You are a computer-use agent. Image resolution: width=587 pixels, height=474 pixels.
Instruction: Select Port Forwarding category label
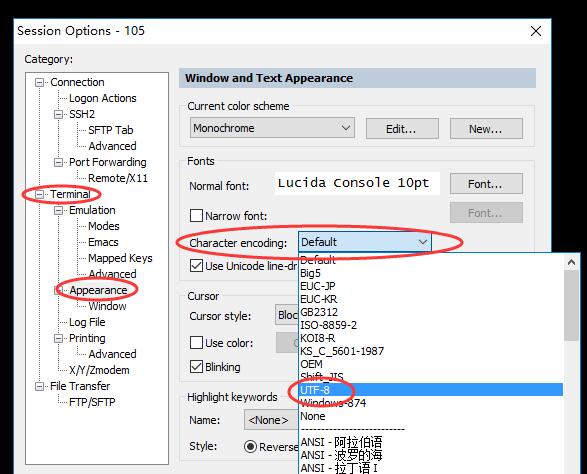(108, 162)
